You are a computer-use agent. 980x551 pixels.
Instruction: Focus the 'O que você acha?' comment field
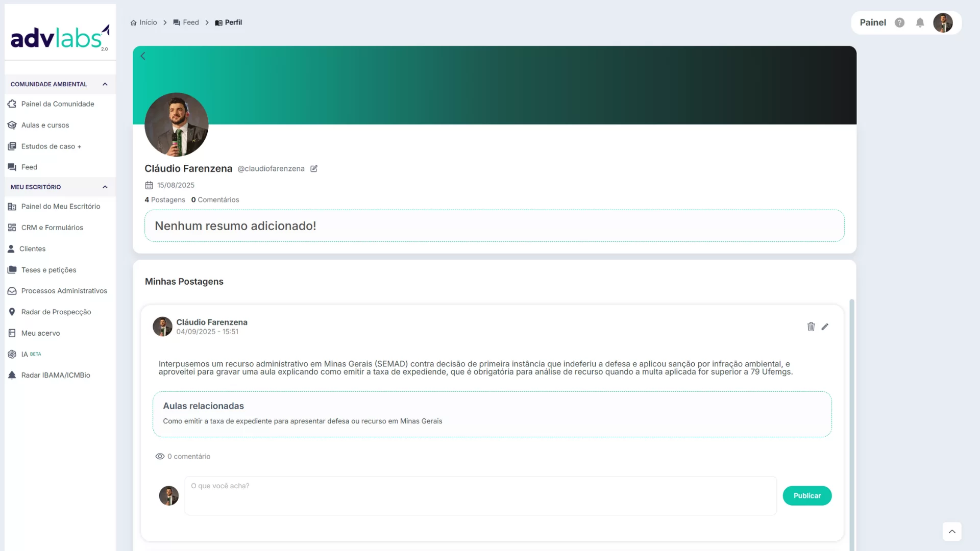point(480,495)
